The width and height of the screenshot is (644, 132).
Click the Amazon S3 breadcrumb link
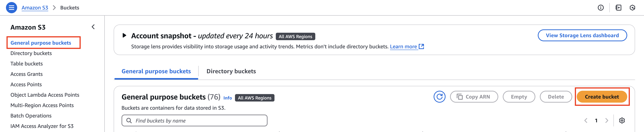pos(35,8)
